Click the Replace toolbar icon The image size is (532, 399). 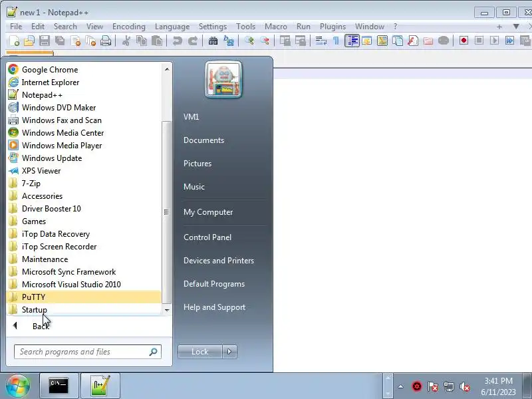229,41
